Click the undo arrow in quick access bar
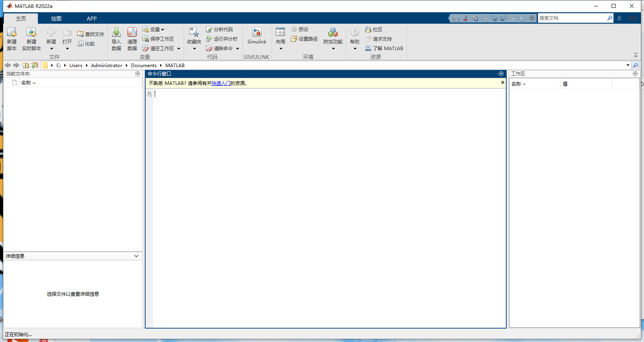The image size is (644, 342). pyautogui.click(x=494, y=18)
